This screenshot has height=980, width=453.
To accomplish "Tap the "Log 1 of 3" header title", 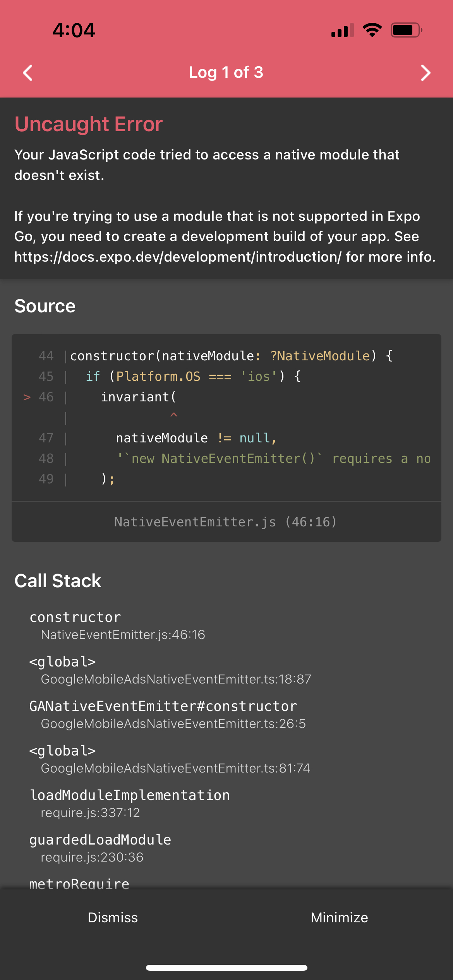I will [x=226, y=72].
